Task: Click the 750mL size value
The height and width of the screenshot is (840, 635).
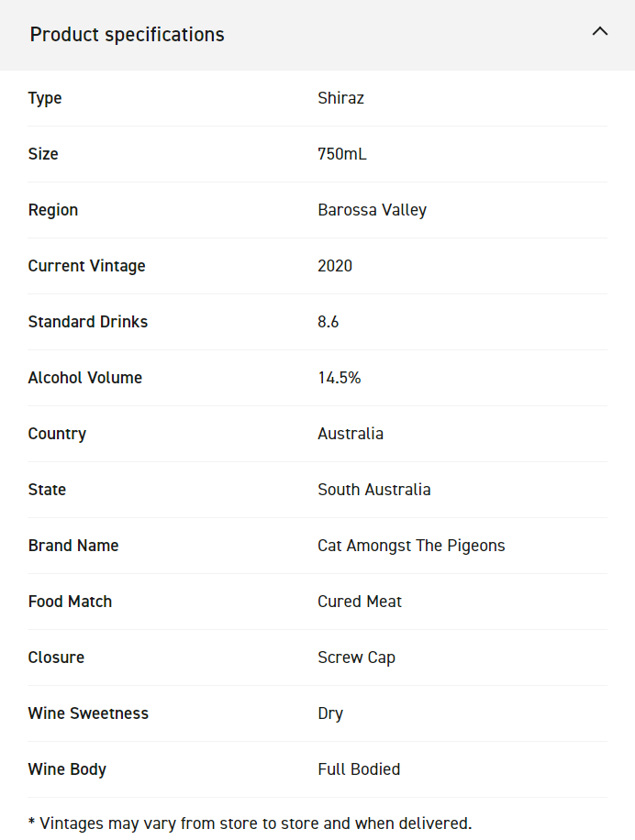Action: (341, 154)
